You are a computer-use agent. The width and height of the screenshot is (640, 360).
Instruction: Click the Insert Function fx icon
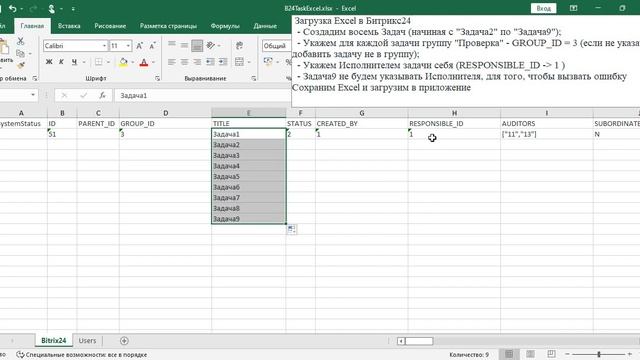point(102,95)
